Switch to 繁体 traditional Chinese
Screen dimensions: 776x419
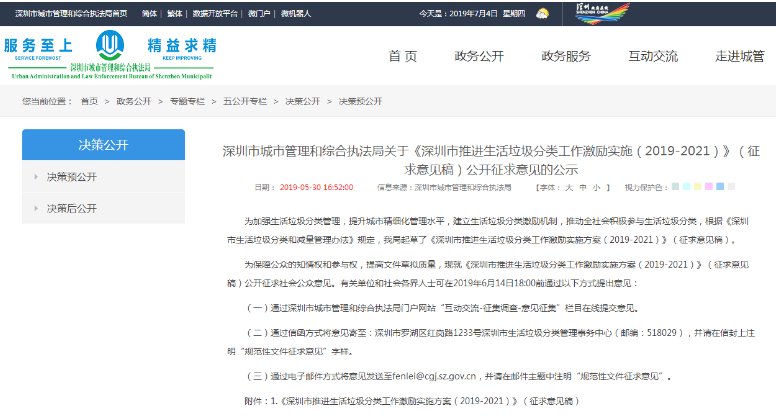point(176,15)
